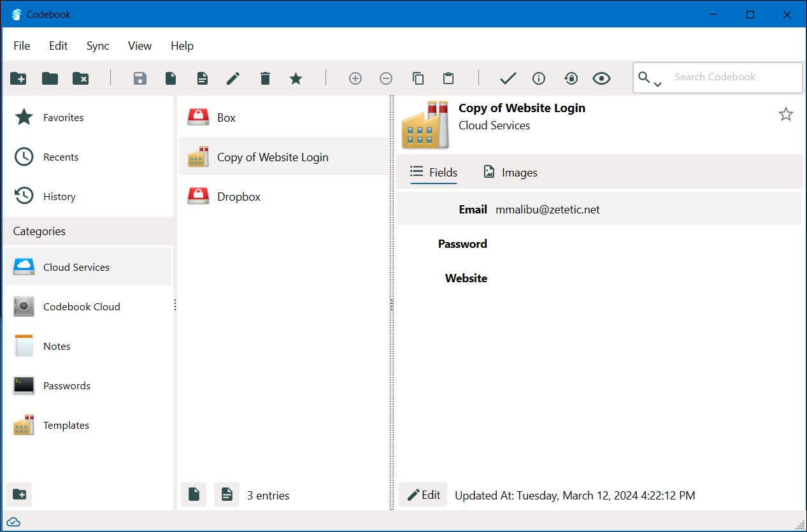The height and width of the screenshot is (532, 807).
Task: Click the open folder toolbar icon
Action: pyautogui.click(x=50, y=78)
